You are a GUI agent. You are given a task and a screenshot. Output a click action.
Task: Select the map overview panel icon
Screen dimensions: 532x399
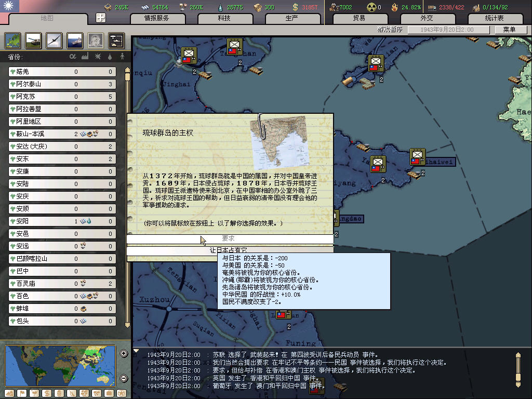[13, 41]
